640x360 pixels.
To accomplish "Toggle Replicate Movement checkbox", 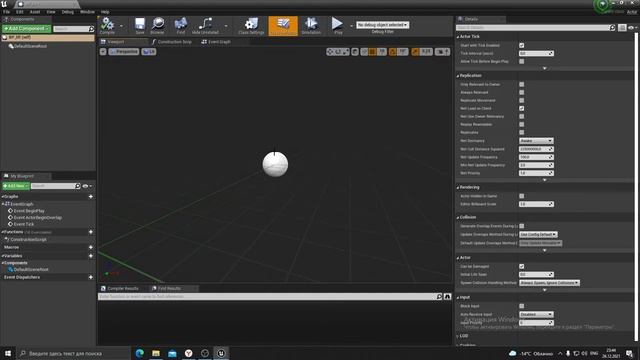I will pos(522,100).
